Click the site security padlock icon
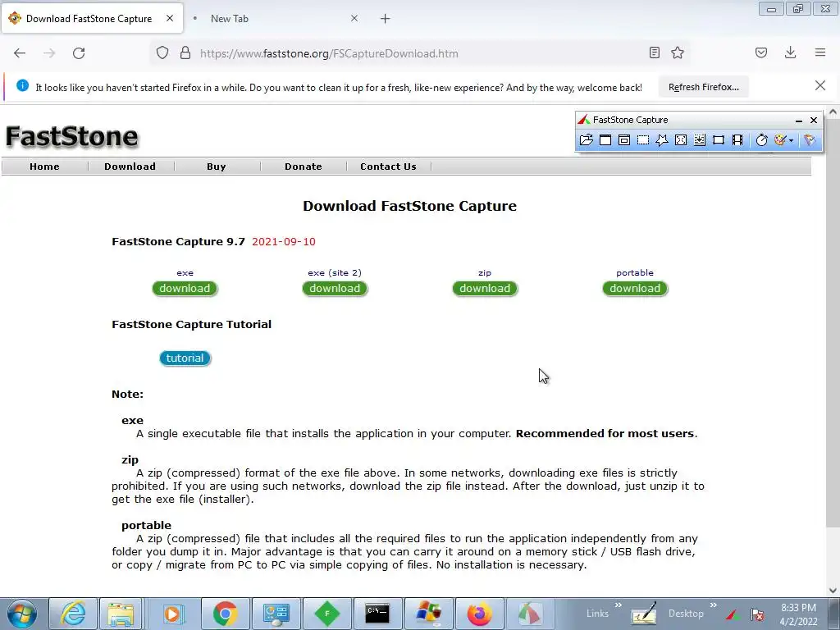Viewport: 840px width, 630px height. 185,53
